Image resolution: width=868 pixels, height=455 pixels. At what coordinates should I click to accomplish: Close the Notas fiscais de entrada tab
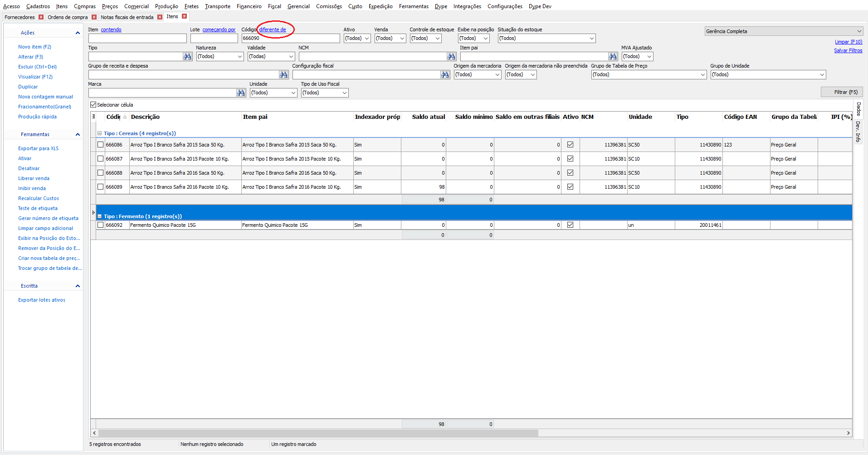(160, 17)
